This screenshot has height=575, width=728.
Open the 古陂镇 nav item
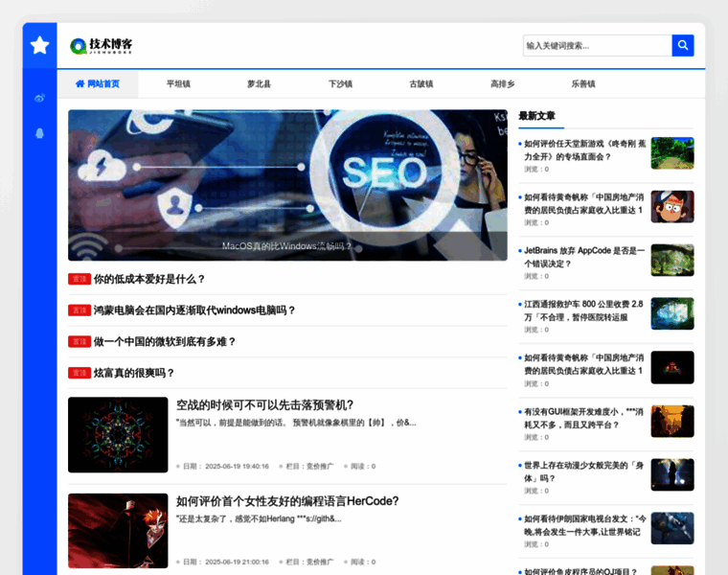tap(421, 83)
